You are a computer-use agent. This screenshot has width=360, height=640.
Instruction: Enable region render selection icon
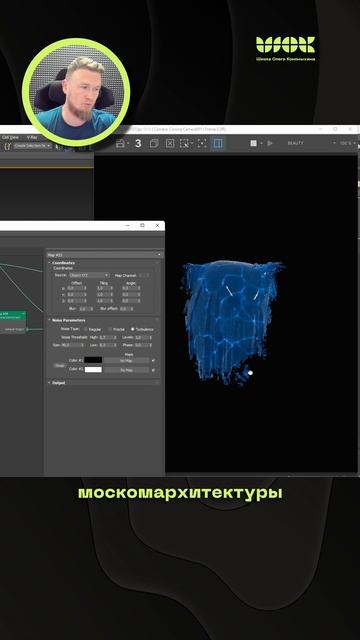click(x=184, y=143)
